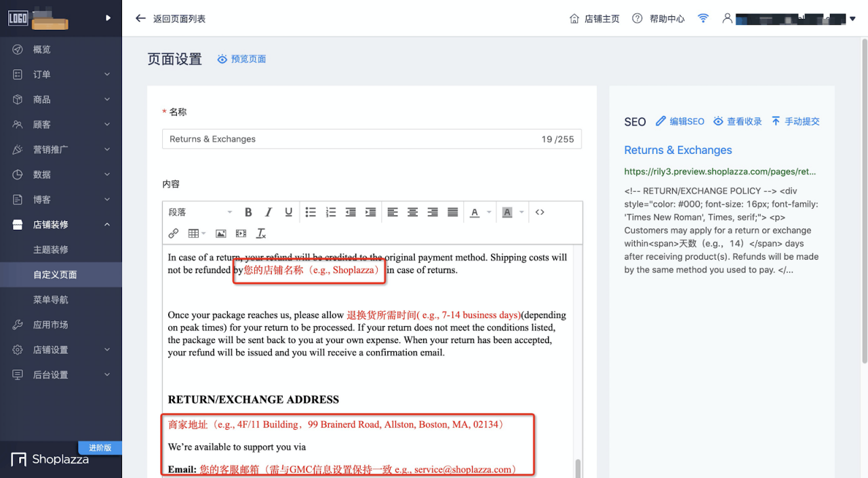Click 返回页面列表 back link
The image size is (868, 478).
[179, 19]
